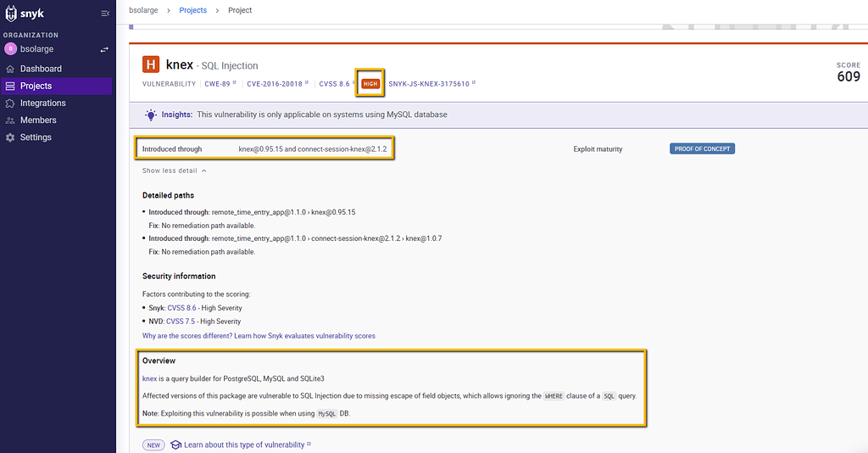Click the Integrations puzzle icon
Viewport: 868px width, 453px height.
coord(10,103)
